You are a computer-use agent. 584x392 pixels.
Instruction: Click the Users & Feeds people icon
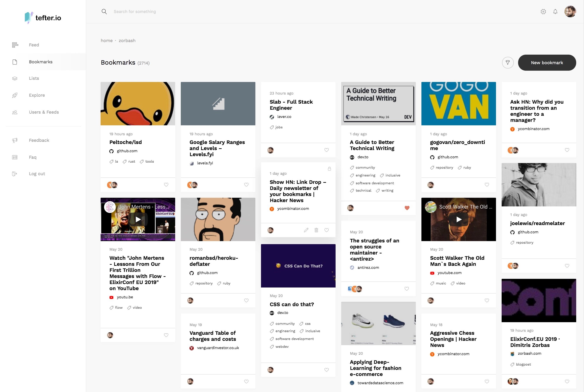(15, 112)
